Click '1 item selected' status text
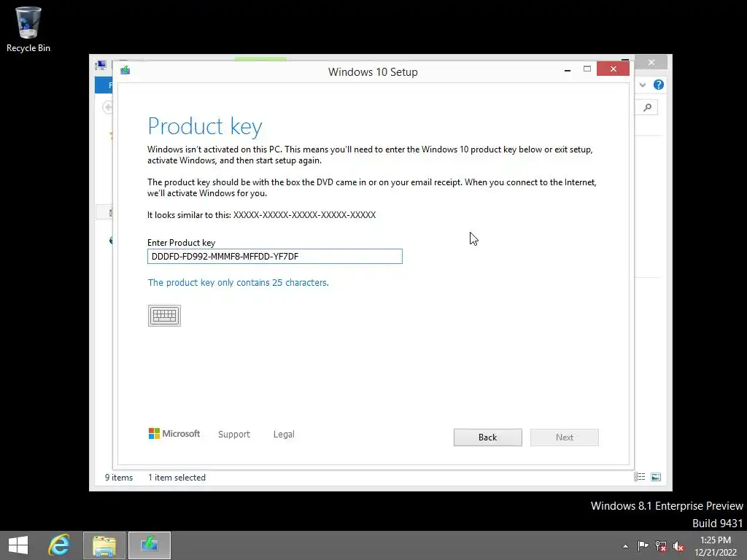Image resolution: width=747 pixels, height=560 pixels. tap(177, 477)
